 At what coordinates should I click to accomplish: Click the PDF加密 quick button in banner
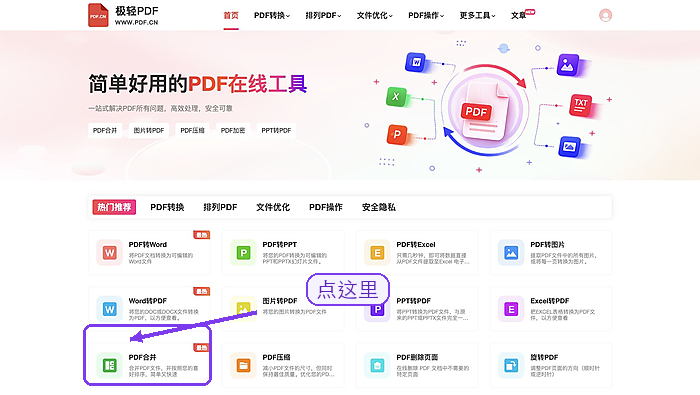coord(233,130)
